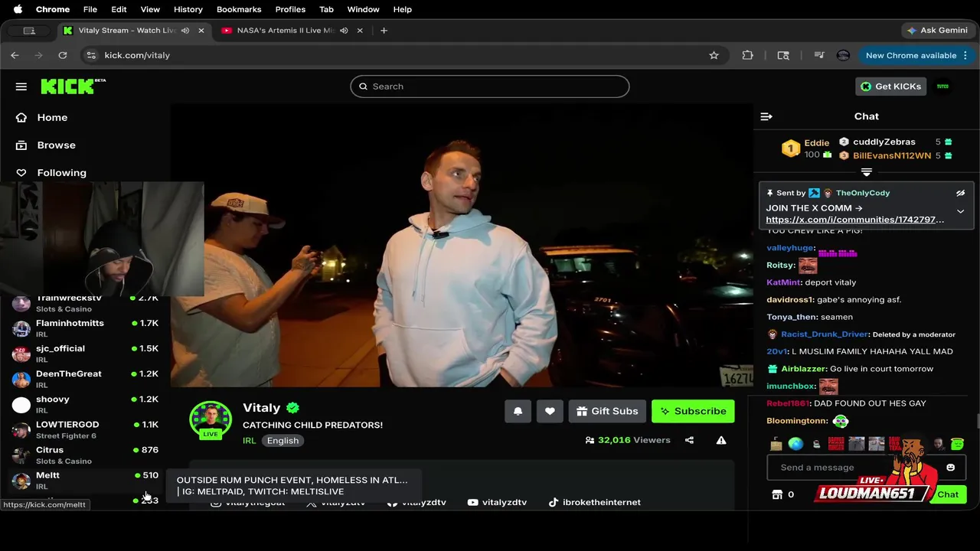Open the x.com communities link in pinned message
This screenshot has height=551, width=980.
tap(854, 220)
